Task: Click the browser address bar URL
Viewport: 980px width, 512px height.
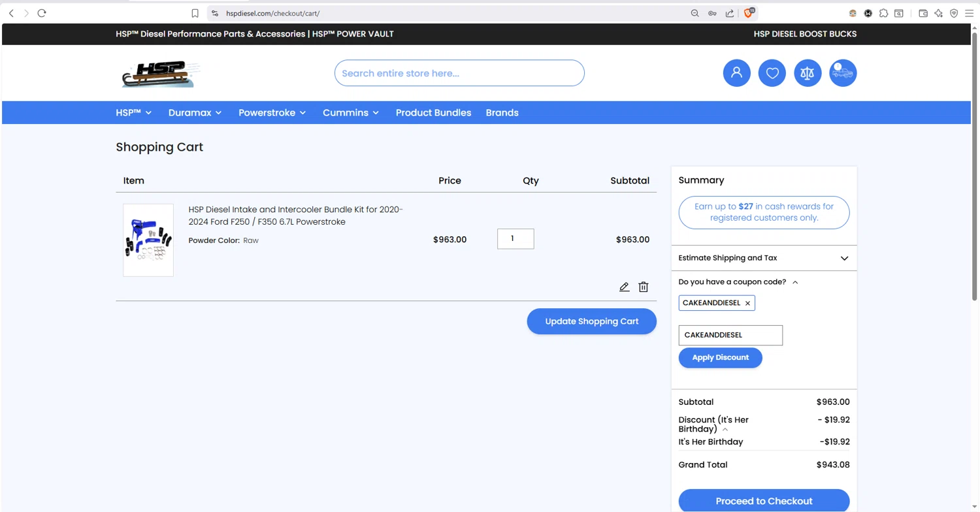Action: 272,13
